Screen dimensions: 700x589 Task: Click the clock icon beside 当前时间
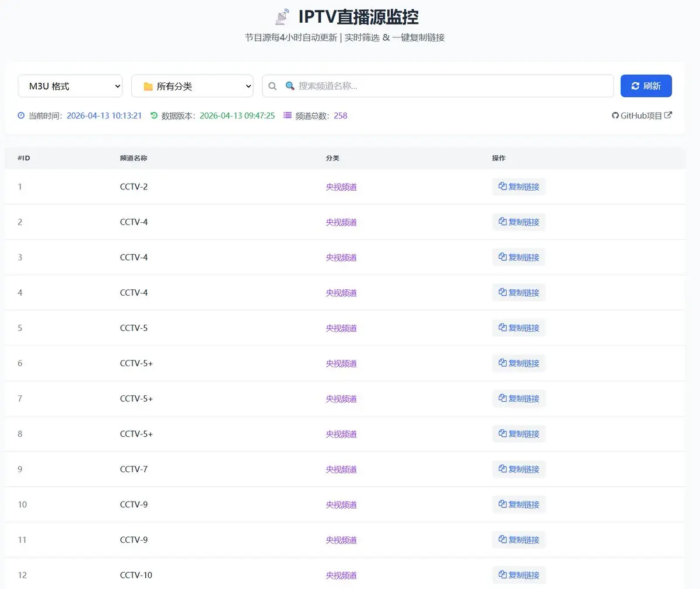click(20, 115)
